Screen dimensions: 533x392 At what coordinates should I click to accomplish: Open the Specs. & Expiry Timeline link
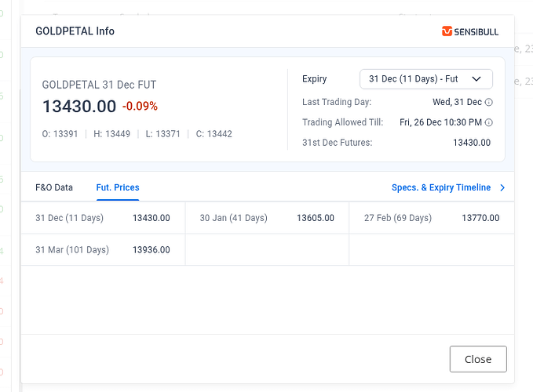pos(441,187)
